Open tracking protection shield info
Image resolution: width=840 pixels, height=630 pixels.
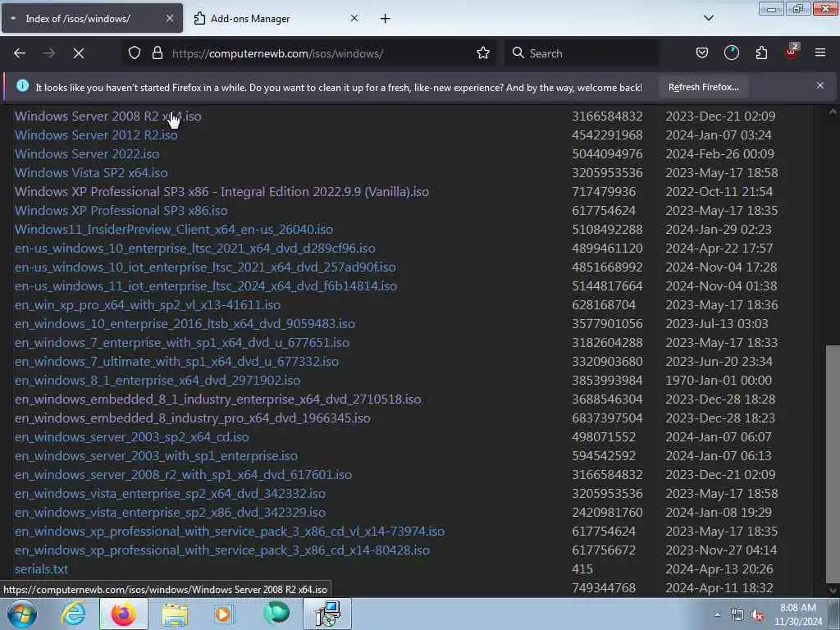pyautogui.click(x=135, y=53)
